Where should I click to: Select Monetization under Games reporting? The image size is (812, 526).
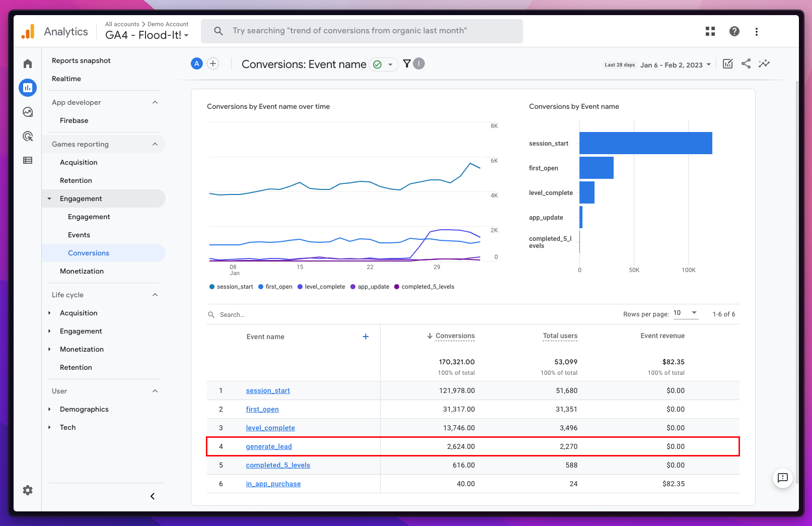coord(82,271)
